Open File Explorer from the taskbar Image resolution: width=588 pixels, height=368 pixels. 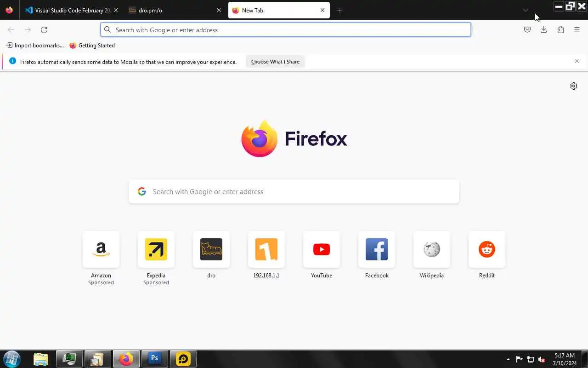[41, 359]
